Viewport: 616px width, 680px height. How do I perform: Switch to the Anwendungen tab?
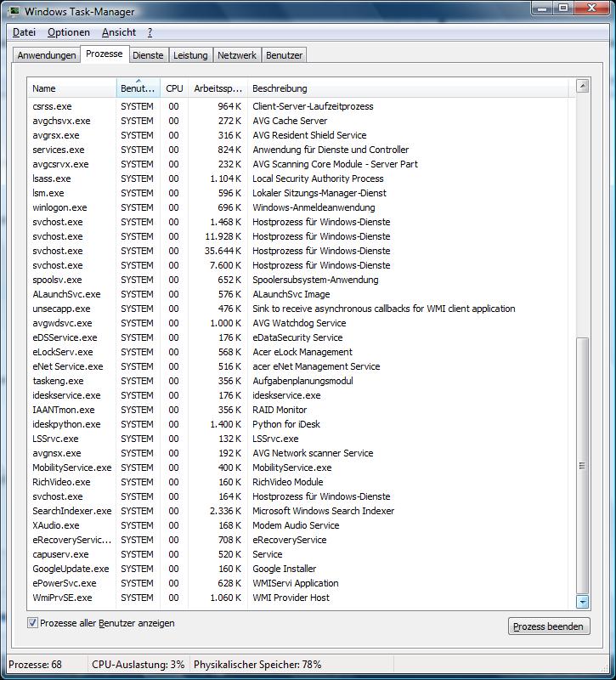pyautogui.click(x=47, y=55)
